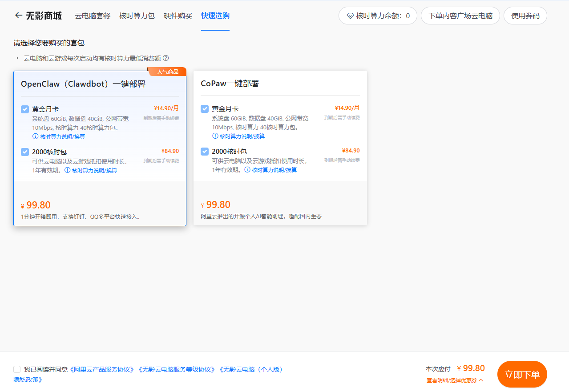
Task: Click the info icon under CoPaw 2000核时包
Action: click(247, 170)
